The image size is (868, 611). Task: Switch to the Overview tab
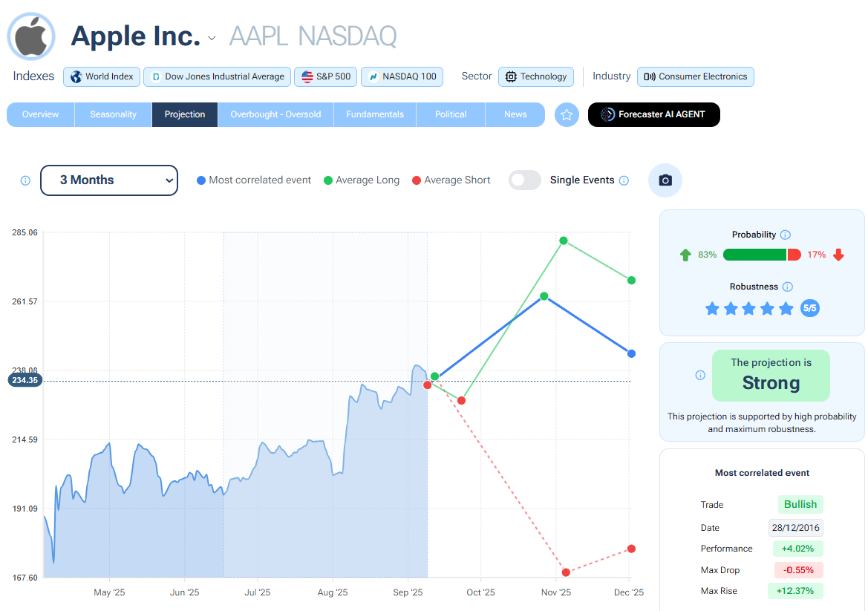40,114
